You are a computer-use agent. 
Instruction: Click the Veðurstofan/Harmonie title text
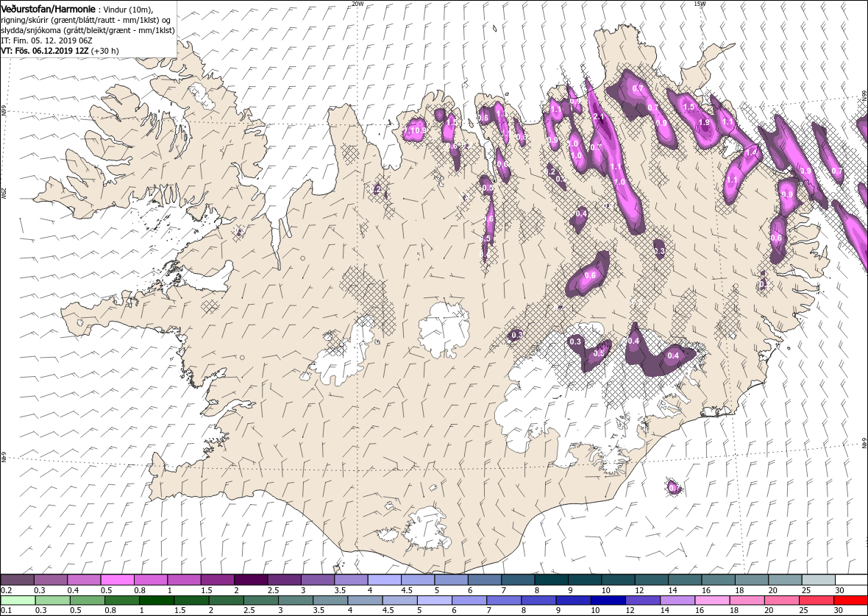pyautogui.click(x=49, y=10)
